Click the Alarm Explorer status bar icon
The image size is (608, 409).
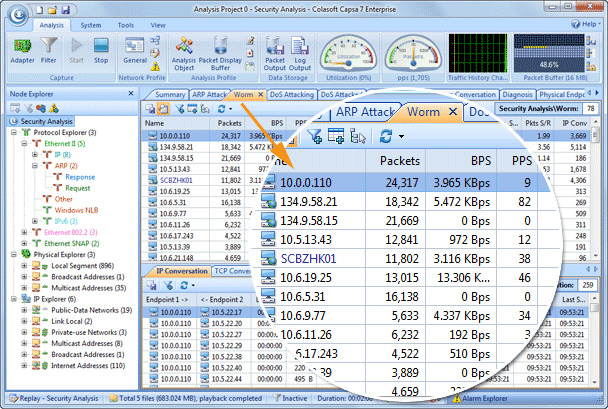[x=456, y=398]
